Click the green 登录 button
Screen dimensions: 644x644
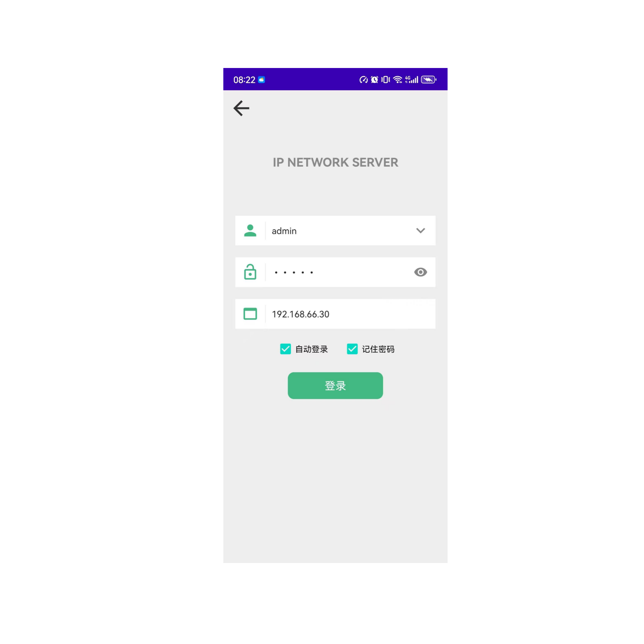[335, 386]
